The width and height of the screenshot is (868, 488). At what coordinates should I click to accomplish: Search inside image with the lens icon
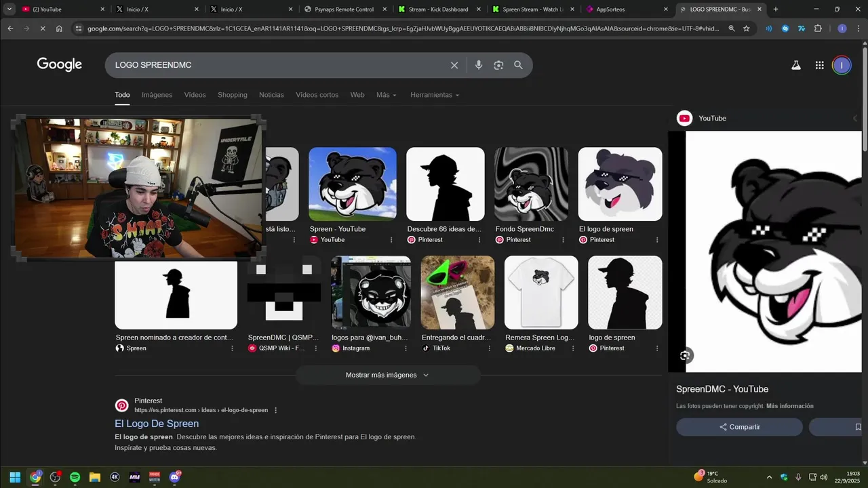click(x=685, y=356)
